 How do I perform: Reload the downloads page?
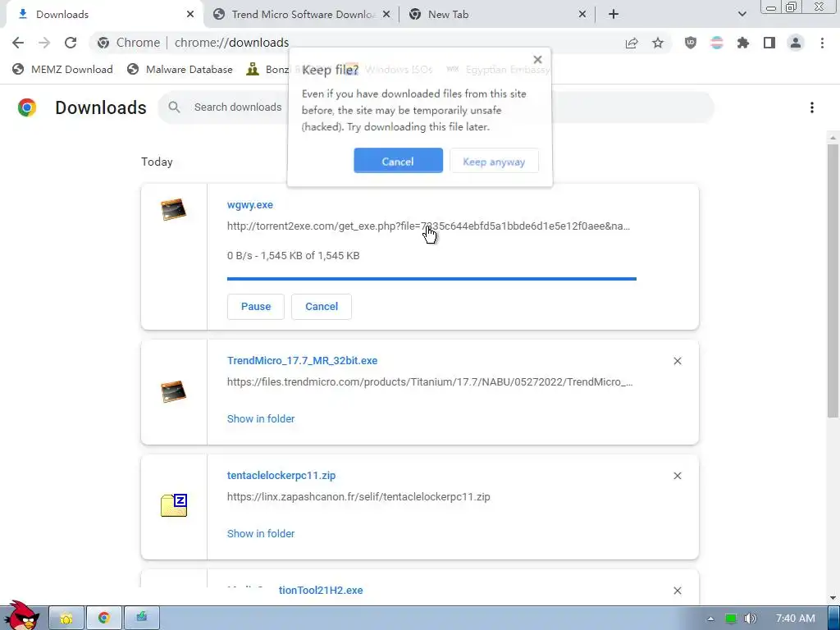pyautogui.click(x=71, y=43)
